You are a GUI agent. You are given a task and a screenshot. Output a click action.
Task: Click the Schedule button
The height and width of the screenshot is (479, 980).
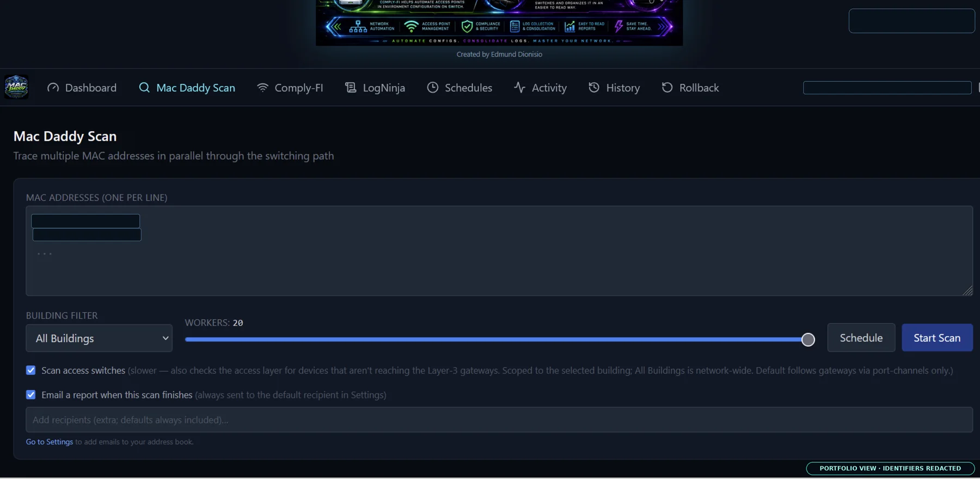[x=861, y=338]
